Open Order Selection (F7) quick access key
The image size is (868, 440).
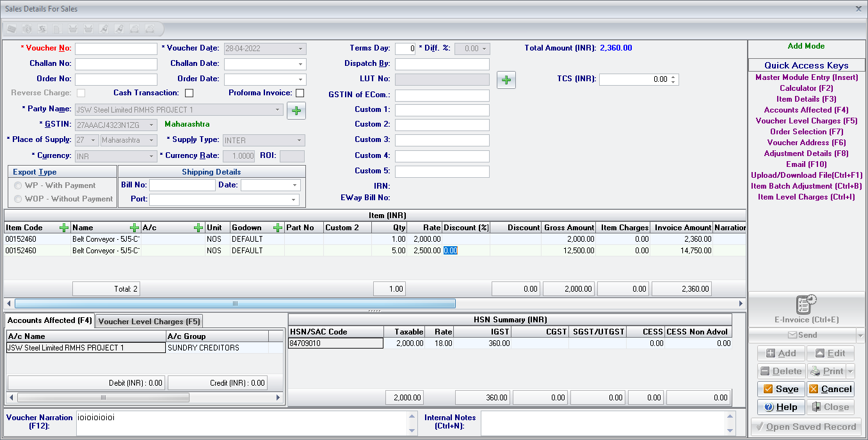[x=807, y=132]
